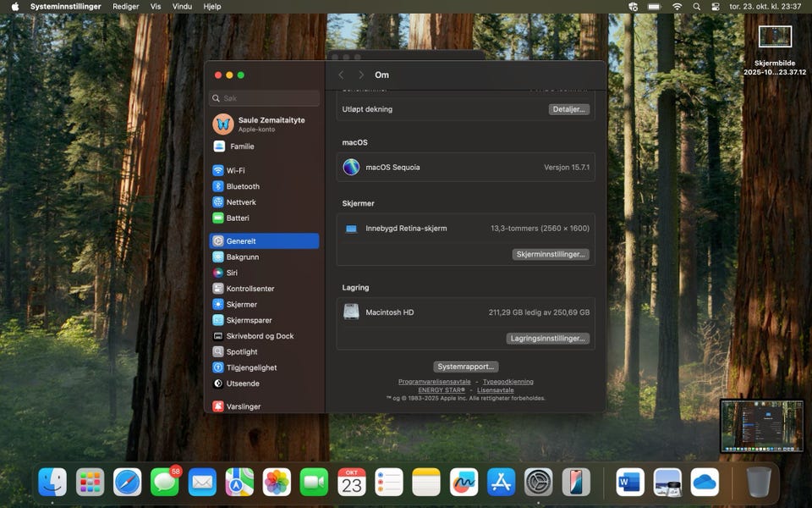Open Reminders from the Dock
The image size is (812, 508).
click(x=389, y=482)
